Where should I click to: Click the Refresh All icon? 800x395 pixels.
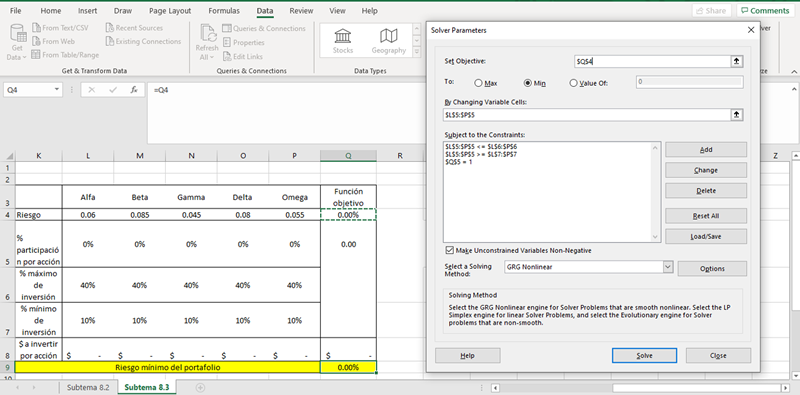[207, 34]
